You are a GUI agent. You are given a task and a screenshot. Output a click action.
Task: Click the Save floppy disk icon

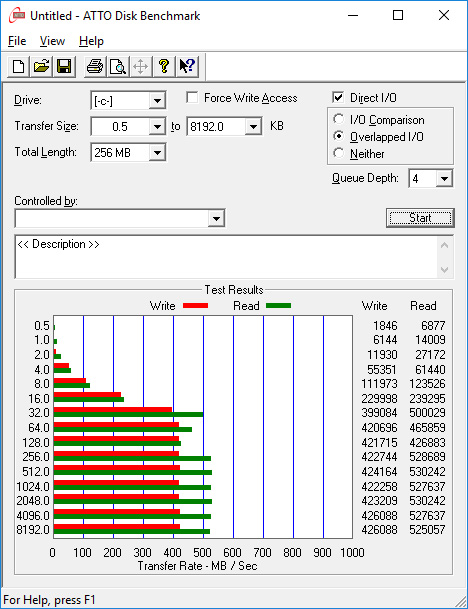pos(64,66)
